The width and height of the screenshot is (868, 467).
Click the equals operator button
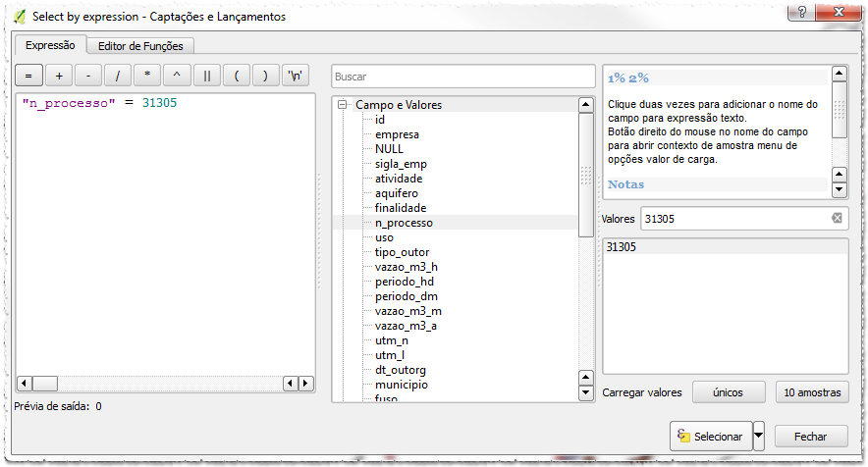[28, 76]
